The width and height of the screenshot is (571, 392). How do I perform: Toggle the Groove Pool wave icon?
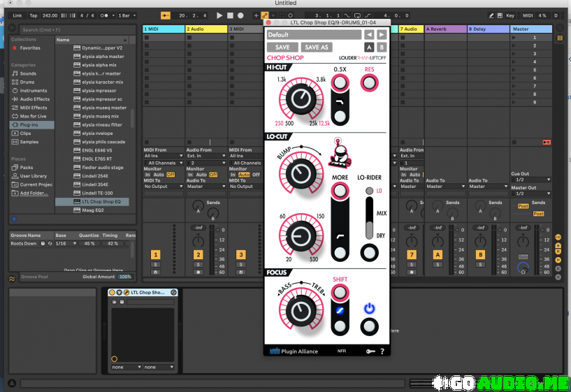coord(12,279)
